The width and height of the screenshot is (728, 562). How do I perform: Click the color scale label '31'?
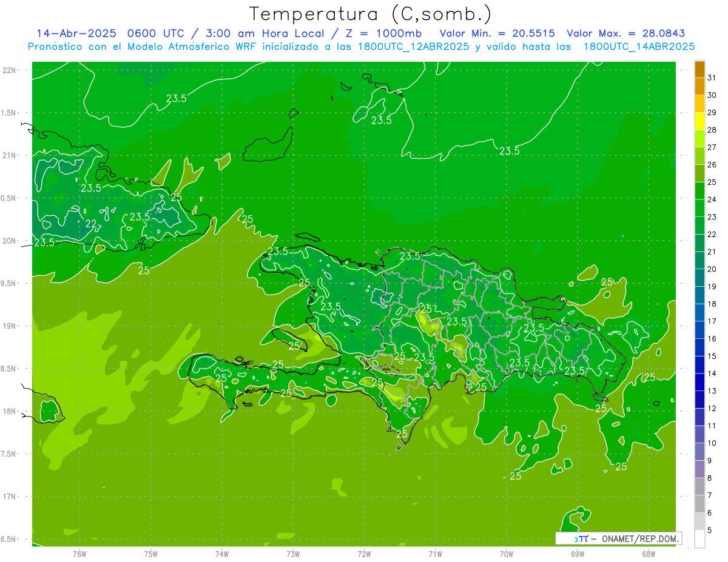click(712, 77)
